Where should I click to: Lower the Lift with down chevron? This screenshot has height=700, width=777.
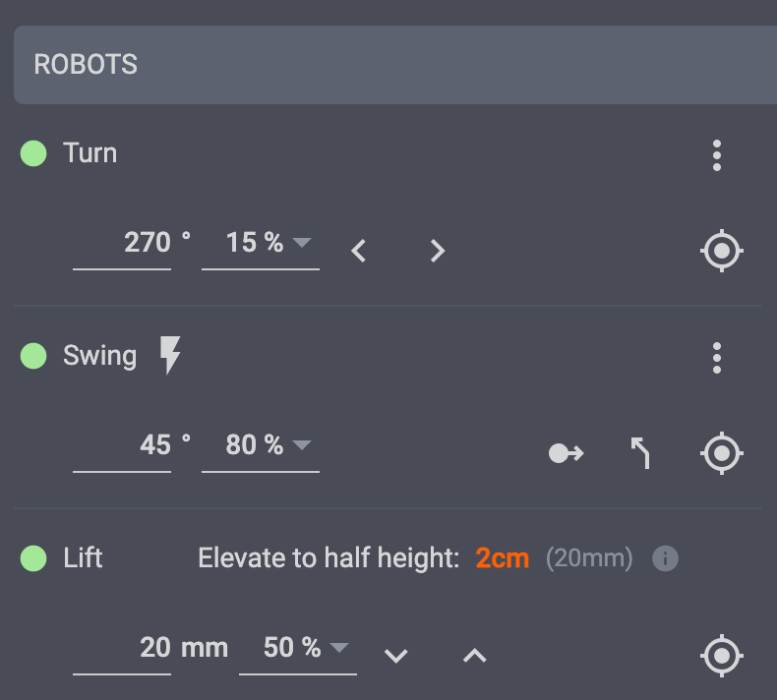(396, 656)
